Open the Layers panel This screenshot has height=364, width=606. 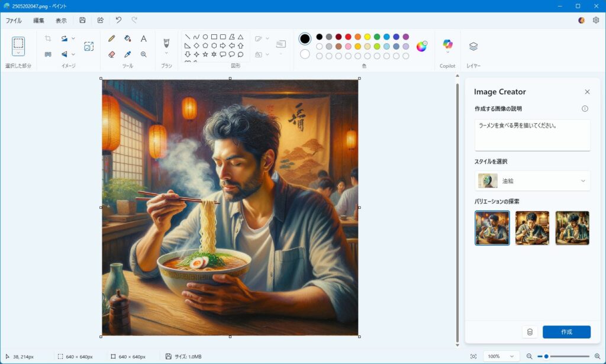click(x=473, y=46)
